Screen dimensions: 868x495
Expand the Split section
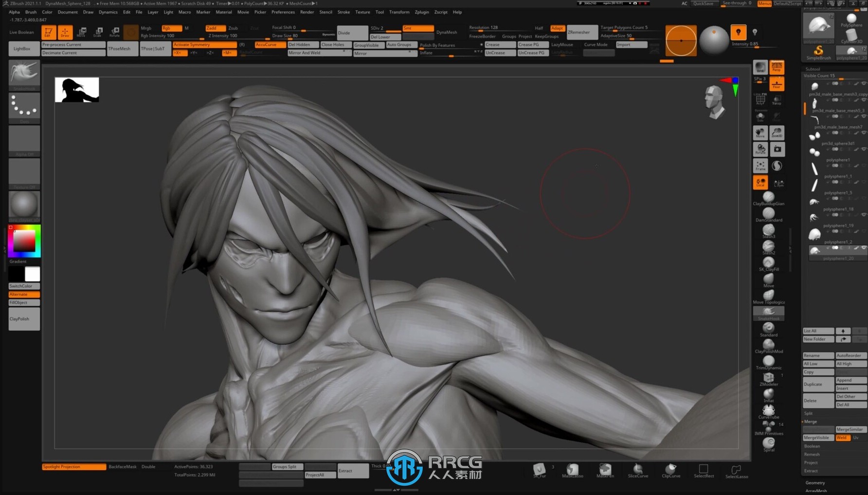[x=809, y=413]
